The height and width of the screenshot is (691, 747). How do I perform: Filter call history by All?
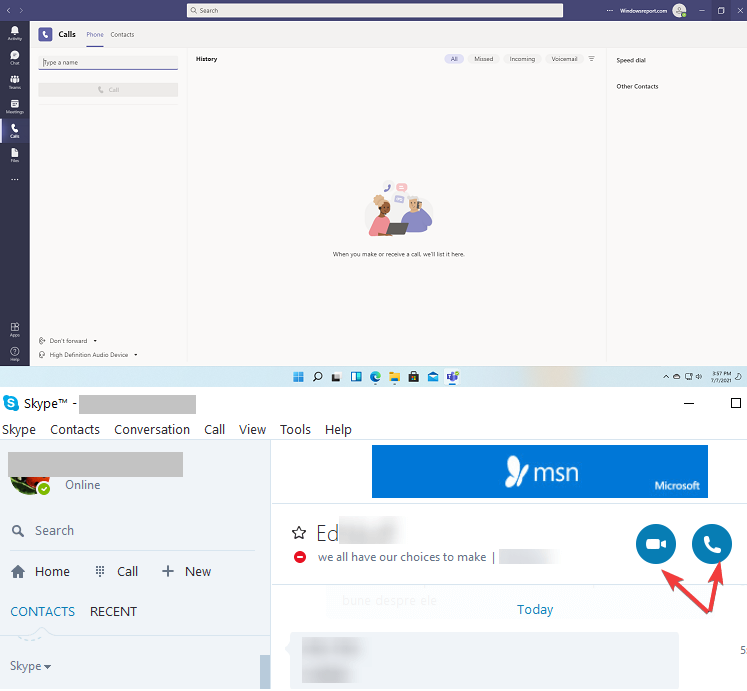click(454, 59)
